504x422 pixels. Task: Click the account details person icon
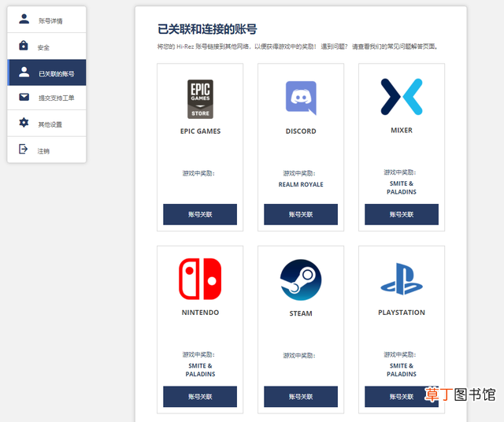coord(24,19)
